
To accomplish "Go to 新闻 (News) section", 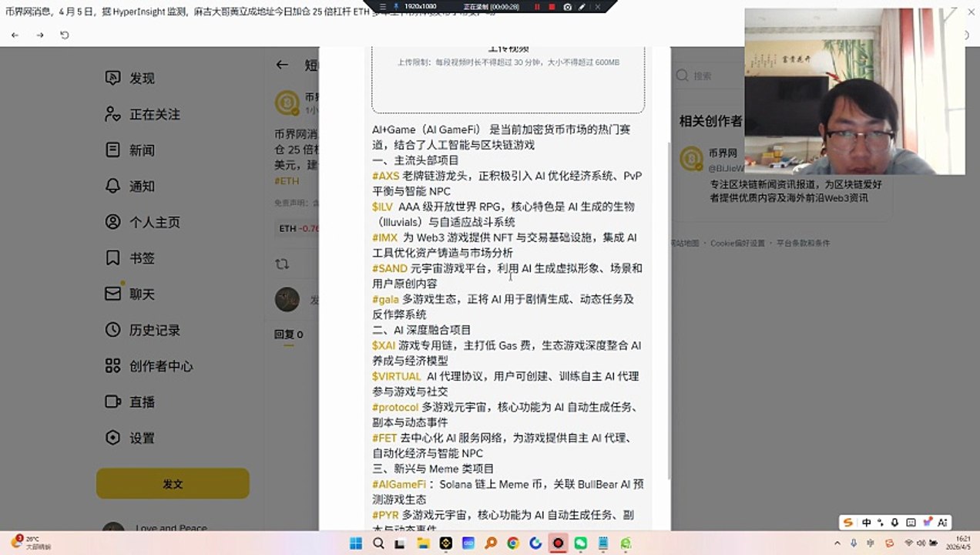I will point(130,150).
